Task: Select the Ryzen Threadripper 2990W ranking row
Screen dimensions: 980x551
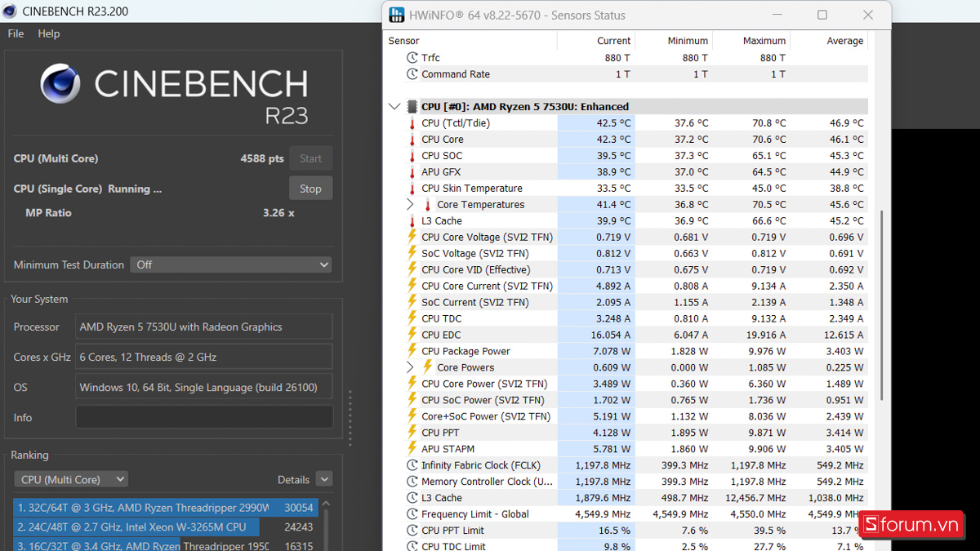Action: click(x=166, y=508)
